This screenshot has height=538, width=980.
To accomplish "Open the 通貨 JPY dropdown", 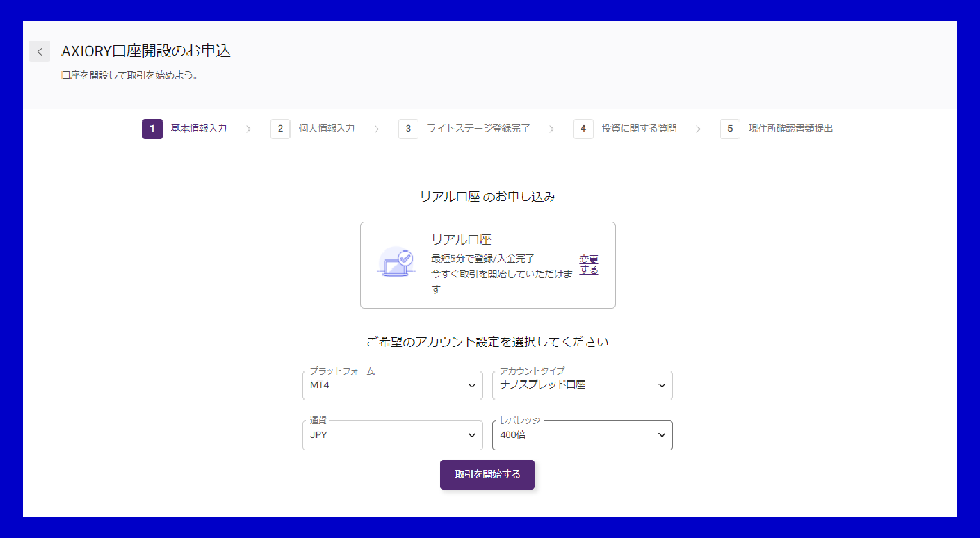I will 393,435.
